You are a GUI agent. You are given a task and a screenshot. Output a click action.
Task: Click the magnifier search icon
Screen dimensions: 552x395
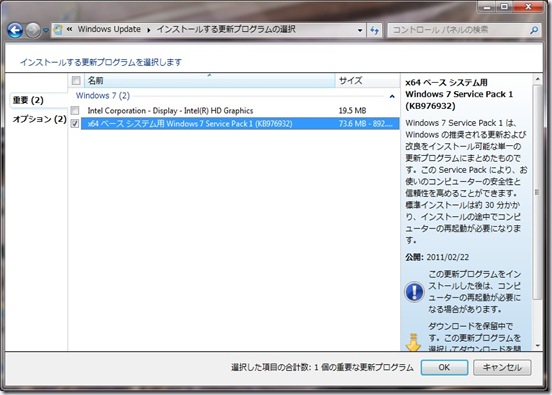(x=534, y=30)
